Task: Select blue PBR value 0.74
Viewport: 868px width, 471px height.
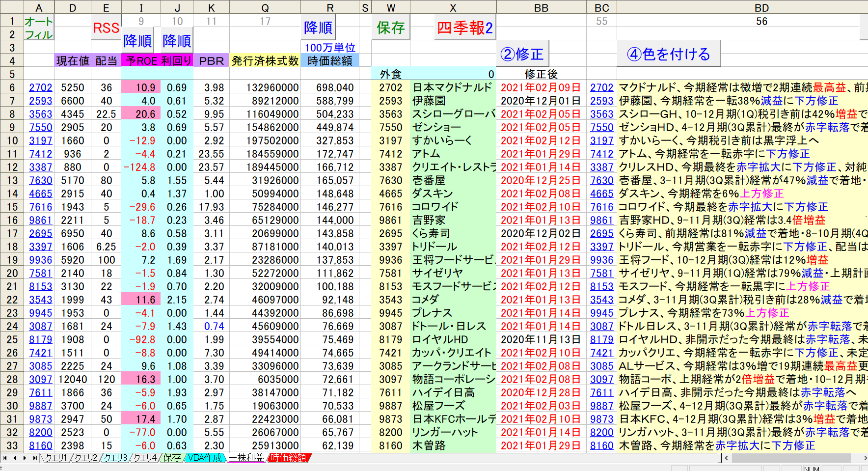Action: [x=211, y=326]
